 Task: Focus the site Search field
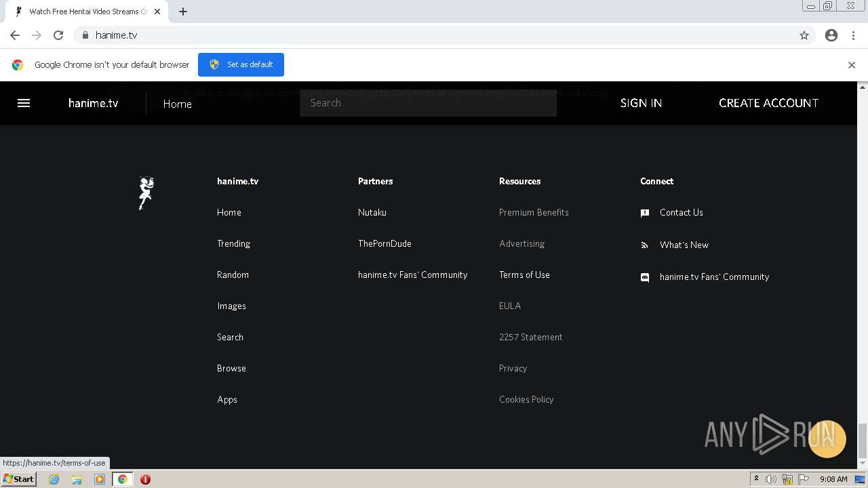428,103
